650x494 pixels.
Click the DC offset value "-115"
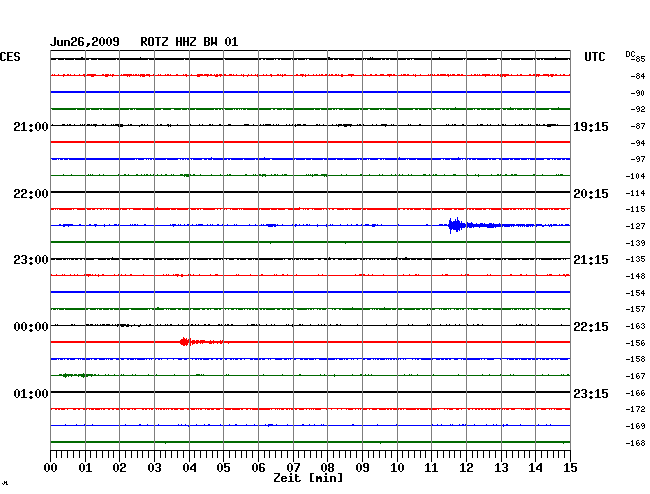pos(635,209)
